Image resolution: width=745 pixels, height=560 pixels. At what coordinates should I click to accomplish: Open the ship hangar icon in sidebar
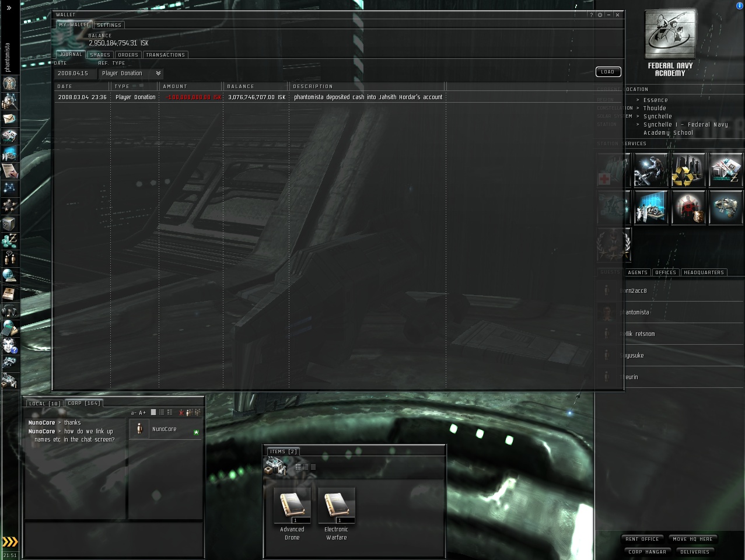click(x=10, y=363)
